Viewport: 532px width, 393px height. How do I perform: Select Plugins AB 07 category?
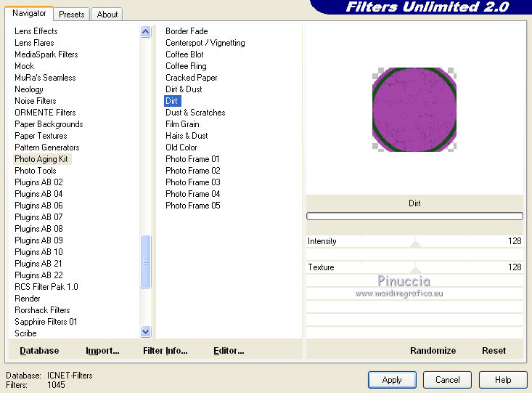38,217
